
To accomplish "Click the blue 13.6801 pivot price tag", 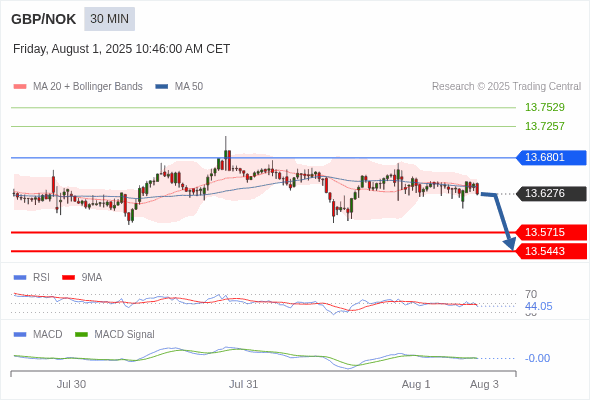I will point(551,157).
